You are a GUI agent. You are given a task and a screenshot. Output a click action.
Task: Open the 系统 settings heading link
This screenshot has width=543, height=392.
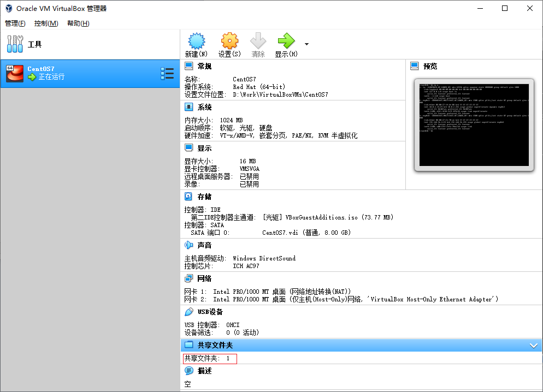point(204,107)
